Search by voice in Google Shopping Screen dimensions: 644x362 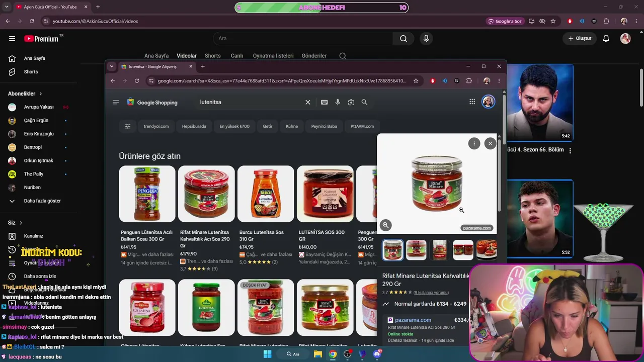tap(338, 102)
